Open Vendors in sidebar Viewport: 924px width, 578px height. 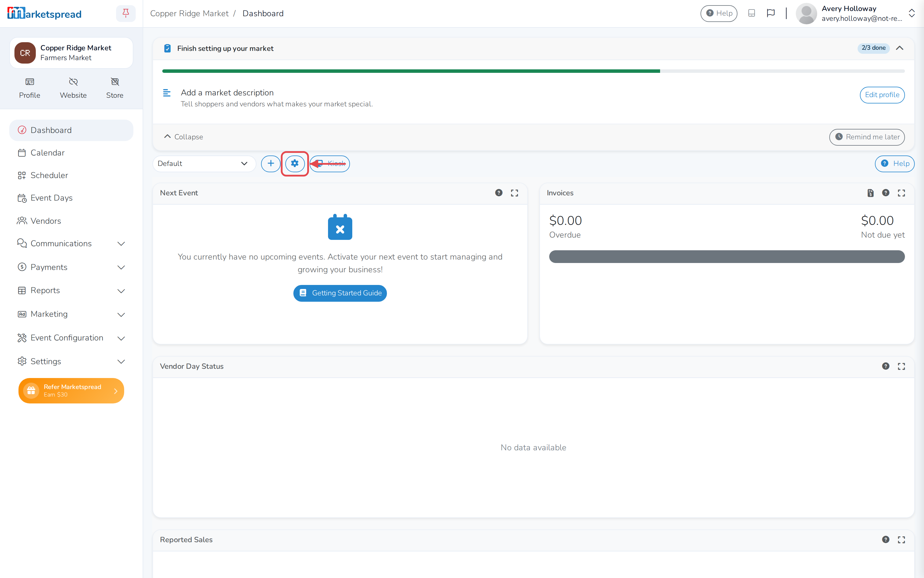(71, 221)
